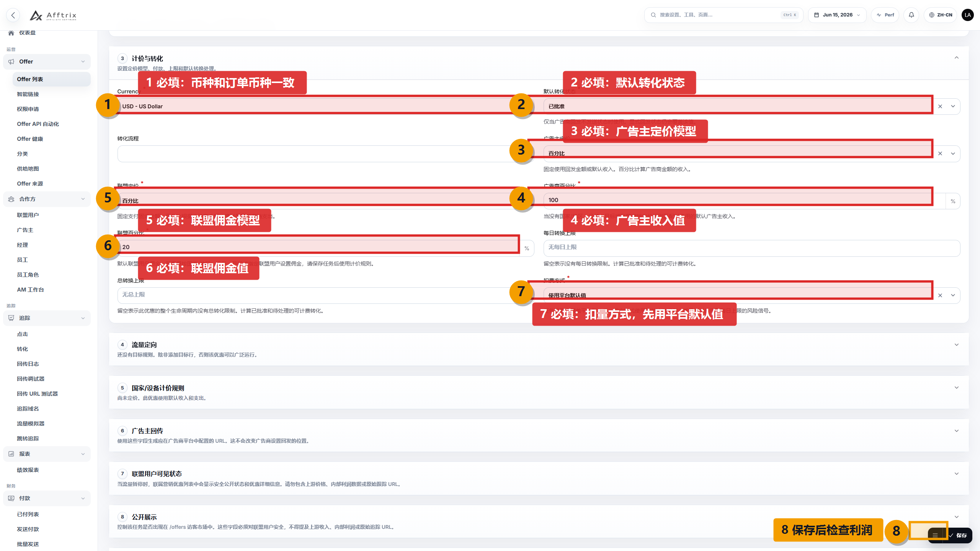The width and height of the screenshot is (980, 551).
Task: Clear the 已批准 default conversion status
Action: [940, 106]
